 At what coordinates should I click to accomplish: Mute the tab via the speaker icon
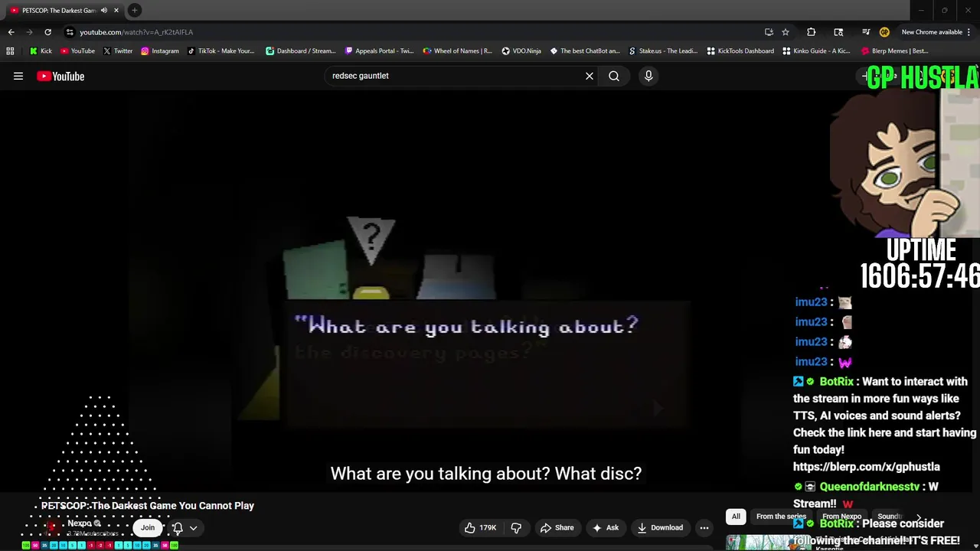click(x=104, y=11)
